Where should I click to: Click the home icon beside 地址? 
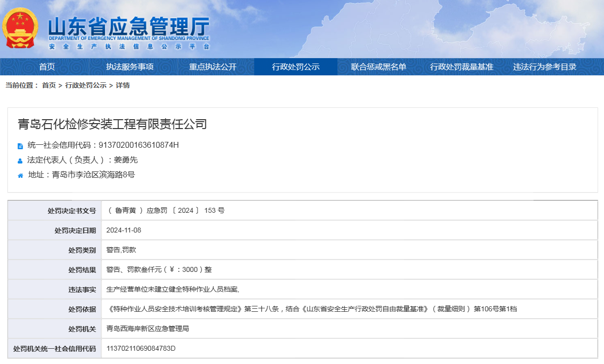point(20,175)
